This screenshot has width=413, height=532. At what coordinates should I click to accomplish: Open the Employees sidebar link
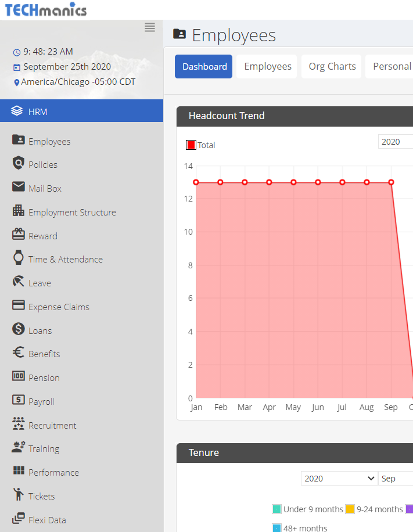point(49,142)
